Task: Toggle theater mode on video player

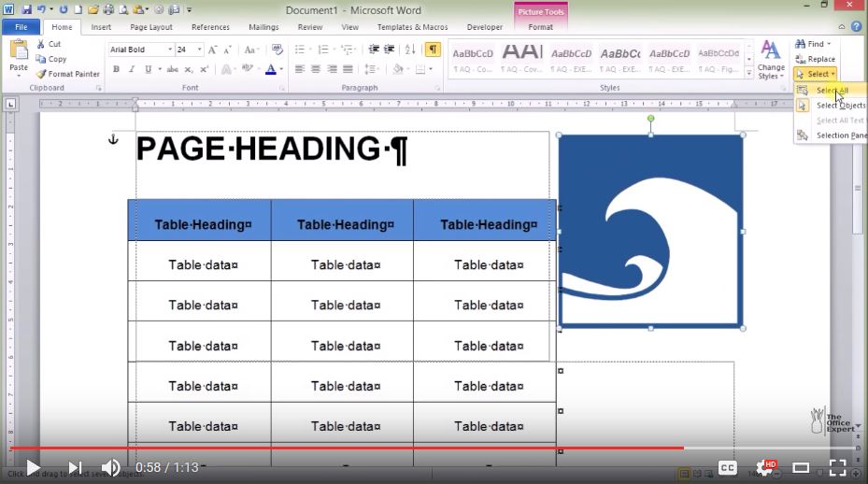Action: [801, 468]
